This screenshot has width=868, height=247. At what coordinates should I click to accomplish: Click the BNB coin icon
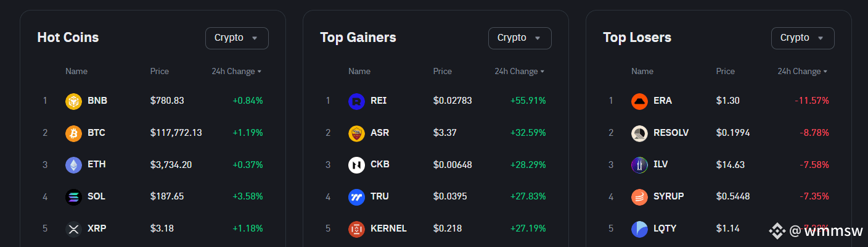73,101
